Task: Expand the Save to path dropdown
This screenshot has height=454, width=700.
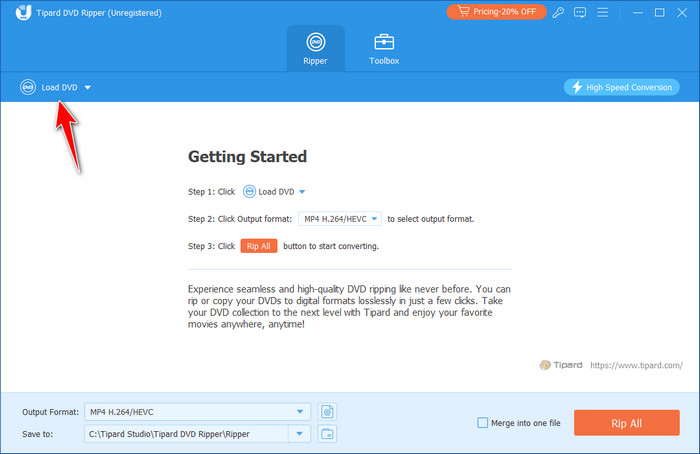Action: (299, 433)
